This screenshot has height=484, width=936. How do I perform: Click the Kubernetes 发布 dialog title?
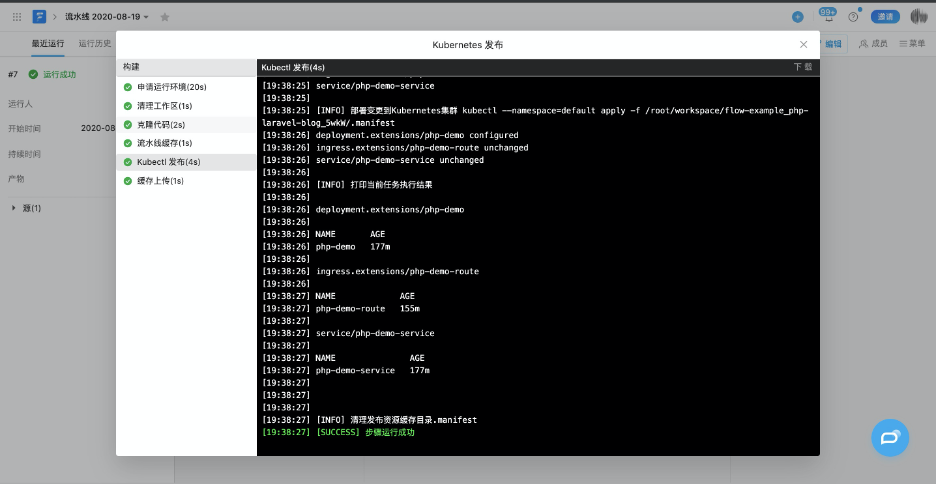[x=467, y=45]
